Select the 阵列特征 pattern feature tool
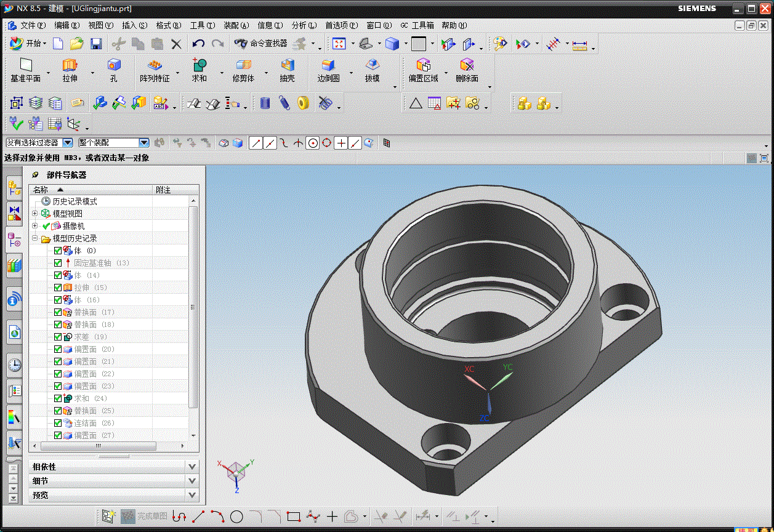This screenshot has width=774, height=532. (x=155, y=71)
